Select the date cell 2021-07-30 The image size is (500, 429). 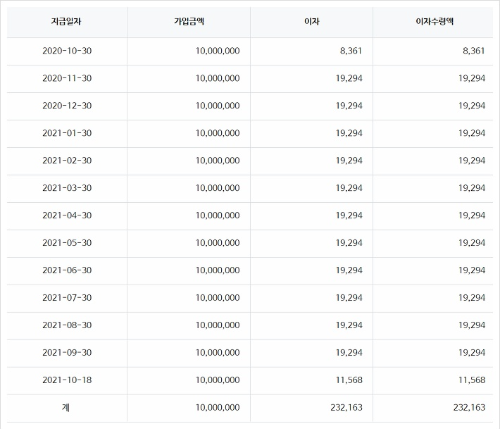67,298
